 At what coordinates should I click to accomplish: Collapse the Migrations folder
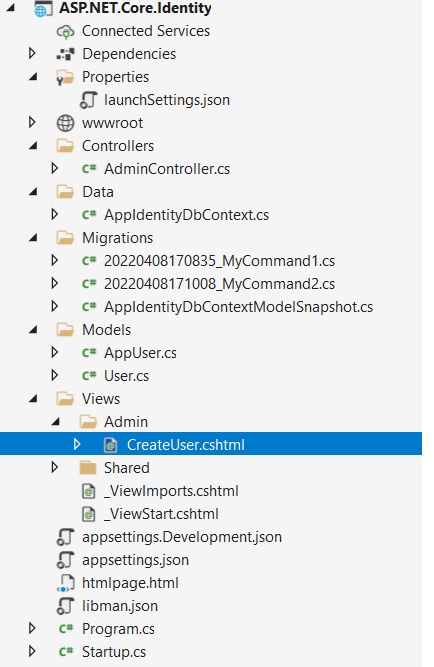coord(33,238)
